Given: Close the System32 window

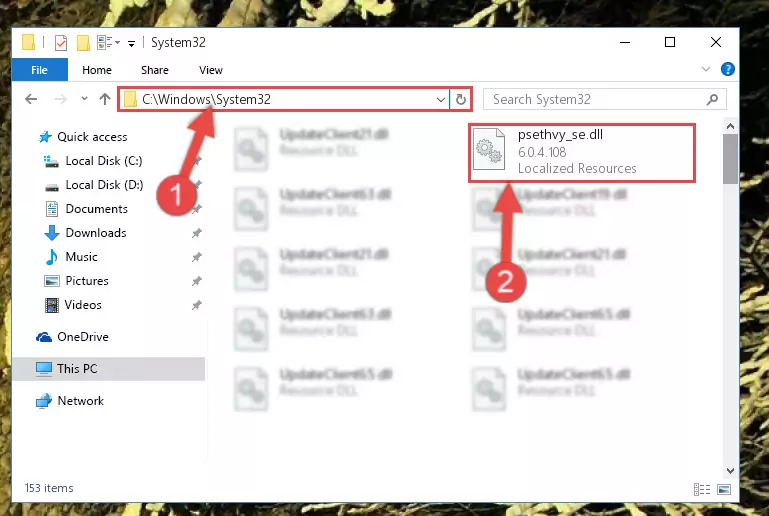Looking at the screenshot, I should (x=716, y=43).
